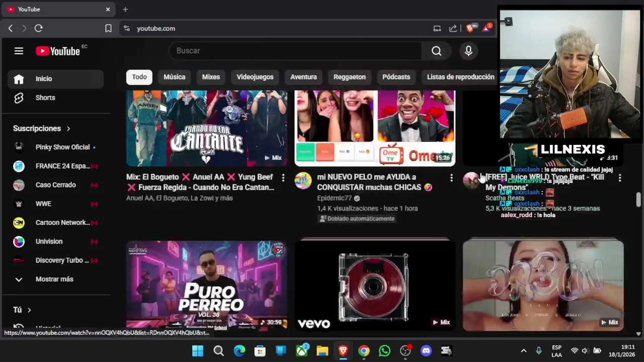Open Discord from taskbar
644x362 pixels.
(x=426, y=350)
